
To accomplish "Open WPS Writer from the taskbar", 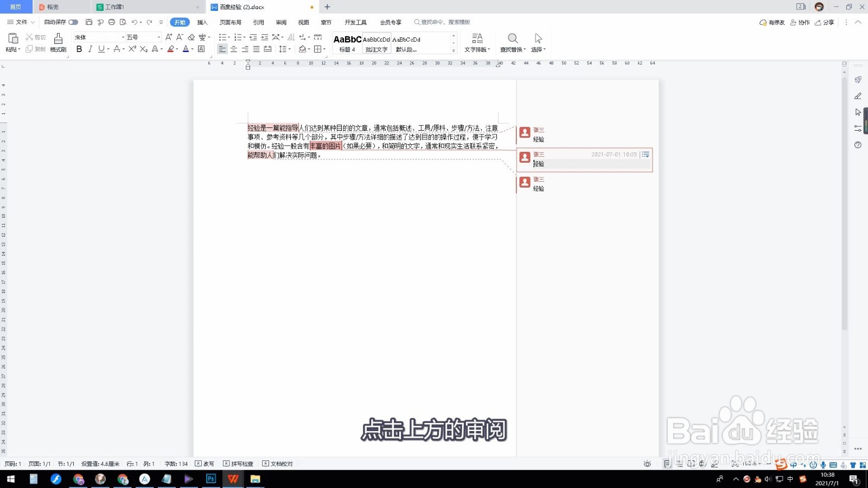I will pos(233,479).
